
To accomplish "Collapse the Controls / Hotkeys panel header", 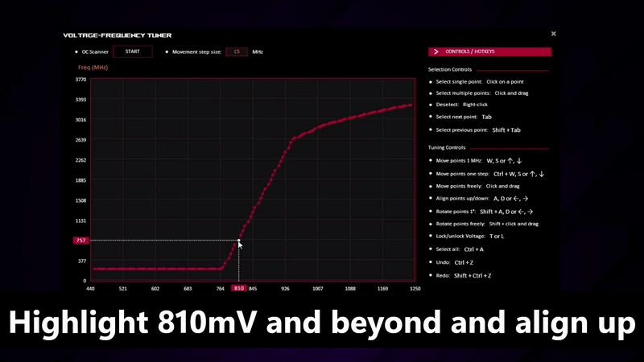I will point(489,51).
